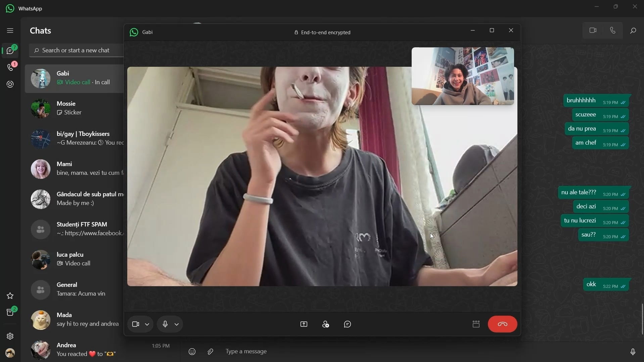The height and width of the screenshot is (362, 644).
Task: Add a participant to call
Action: (x=325, y=324)
